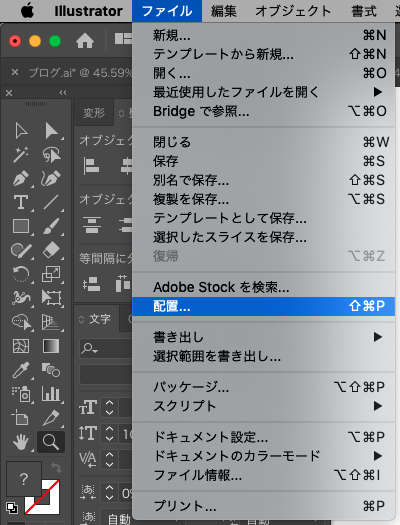Expand 書き出し submenu
This screenshot has width=400, height=525.
tap(263, 337)
